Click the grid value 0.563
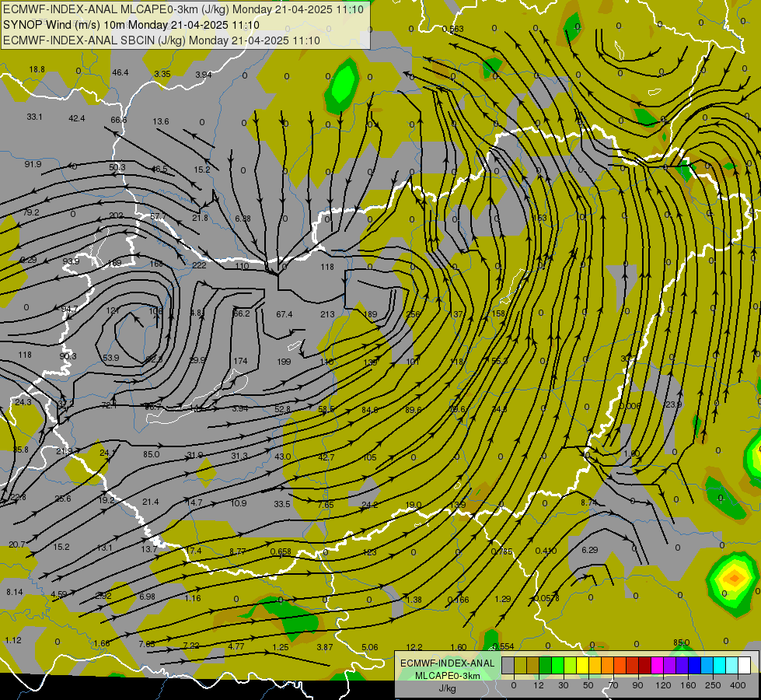The width and height of the screenshot is (761, 700). (x=453, y=29)
